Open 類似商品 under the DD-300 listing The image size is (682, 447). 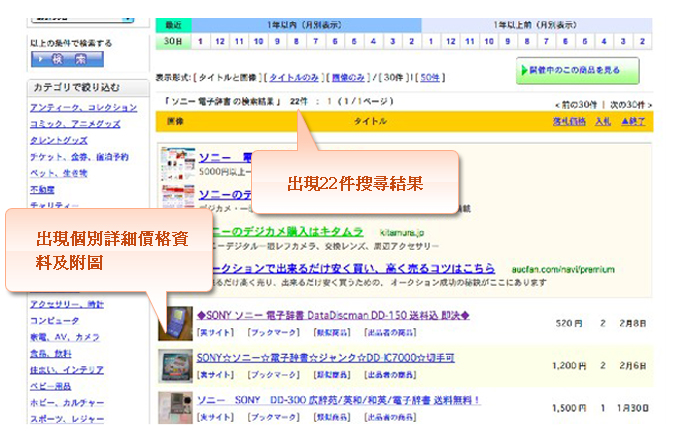tap(332, 417)
